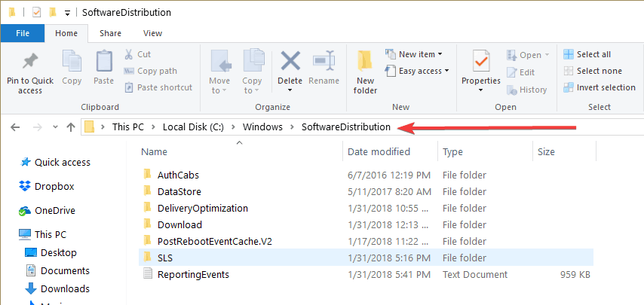Click Edit in the Open group

(x=520, y=72)
